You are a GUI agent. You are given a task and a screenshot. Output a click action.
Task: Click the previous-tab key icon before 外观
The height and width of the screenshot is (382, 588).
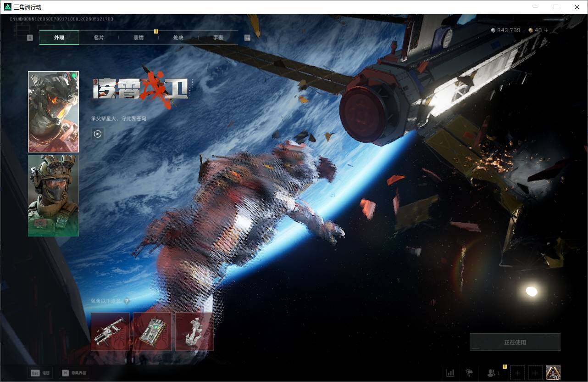[x=30, y=38]
